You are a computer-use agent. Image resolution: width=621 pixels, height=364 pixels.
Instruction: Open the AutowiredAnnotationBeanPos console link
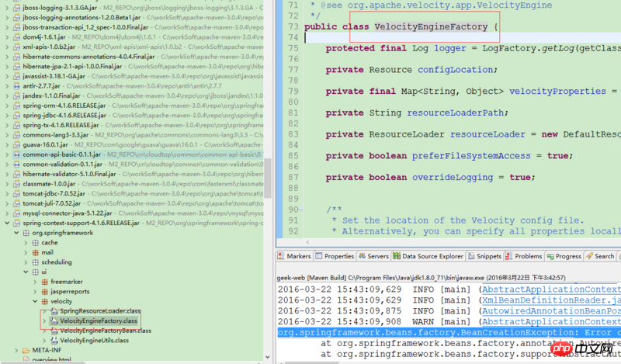click(551, 311)
